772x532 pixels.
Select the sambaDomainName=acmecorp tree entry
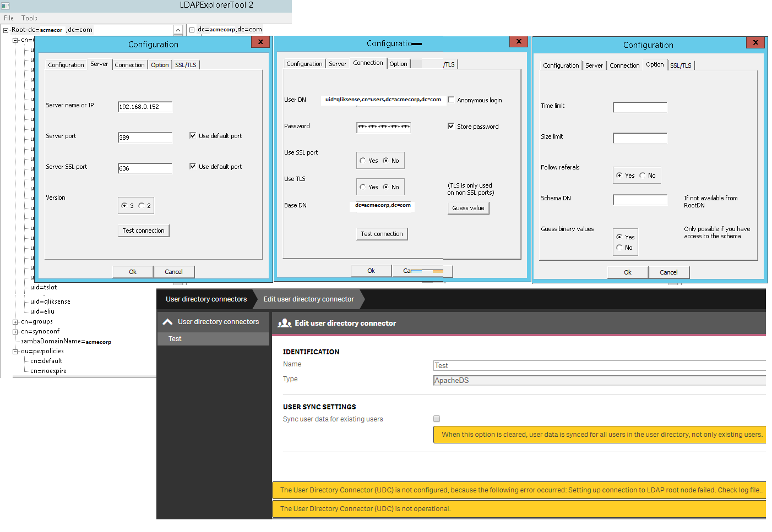coord(66,342)
